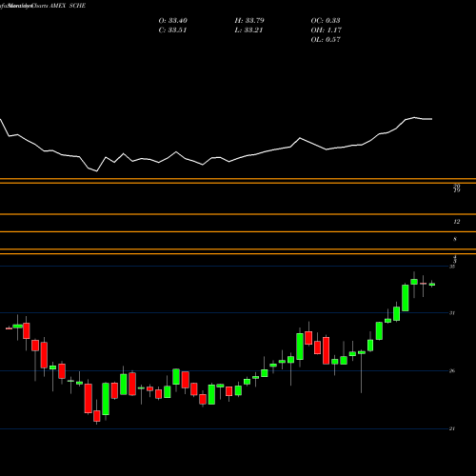
Task: Click the OH: 1.17 reading
Action: [327, 30]
